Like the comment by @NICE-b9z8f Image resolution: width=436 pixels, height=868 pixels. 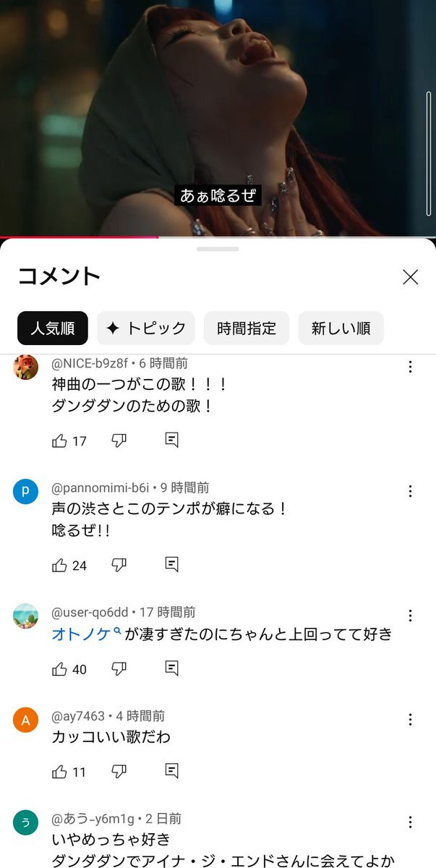(59, 441)
